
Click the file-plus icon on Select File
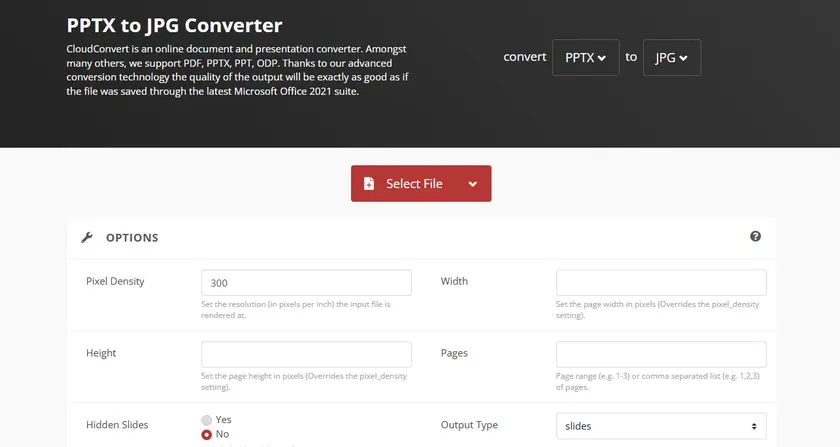coord(369,184)
